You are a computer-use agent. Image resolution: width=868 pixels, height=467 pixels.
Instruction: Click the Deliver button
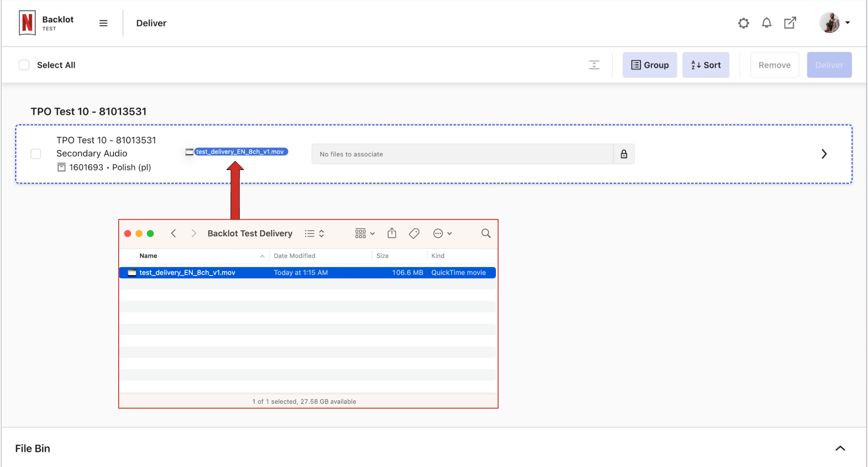point(829,65)
